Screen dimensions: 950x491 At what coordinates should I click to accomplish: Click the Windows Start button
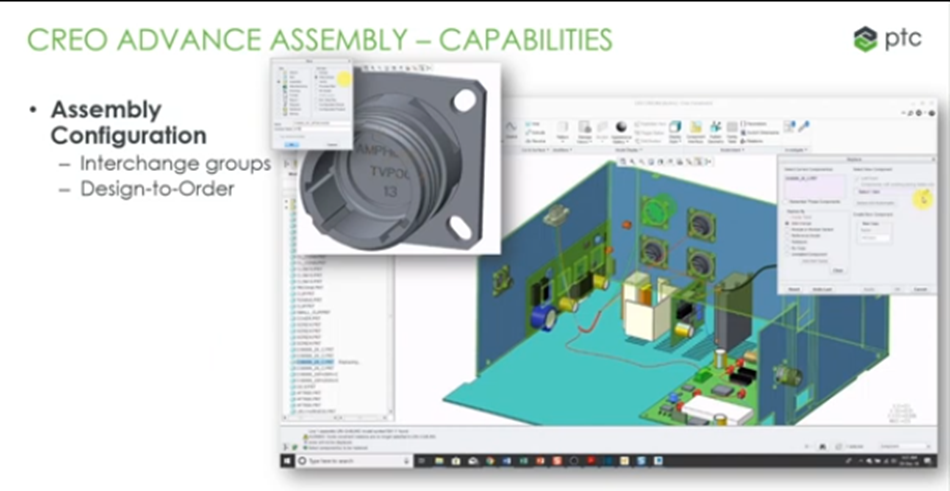[x=287, y=461]
